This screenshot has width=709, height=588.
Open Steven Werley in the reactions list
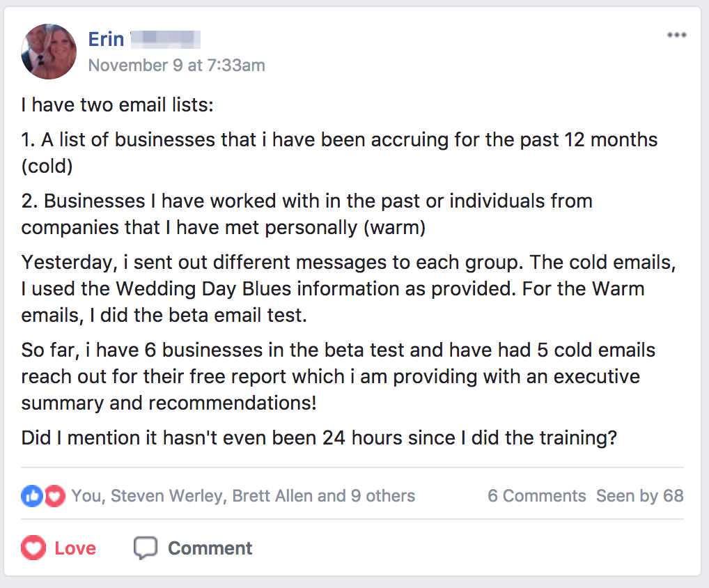tap(169, 496)
